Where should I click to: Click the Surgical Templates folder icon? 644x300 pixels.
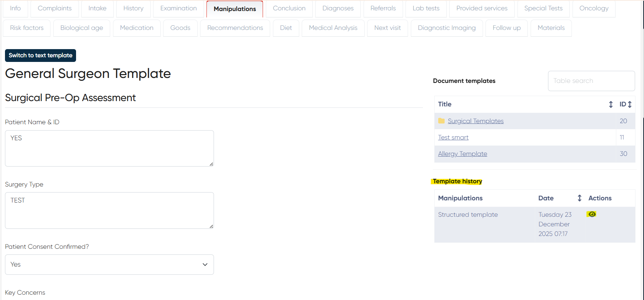(441, 121)
